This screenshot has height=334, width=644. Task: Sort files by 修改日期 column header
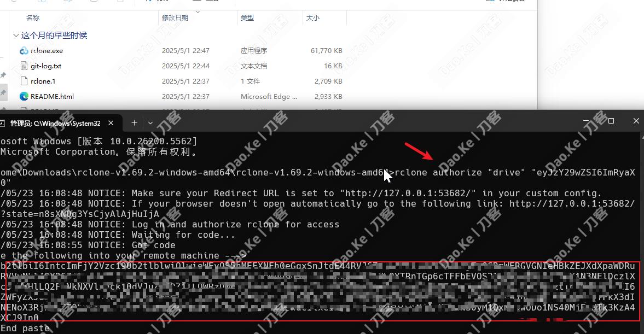pyautogui.click(x=175, y=18)
